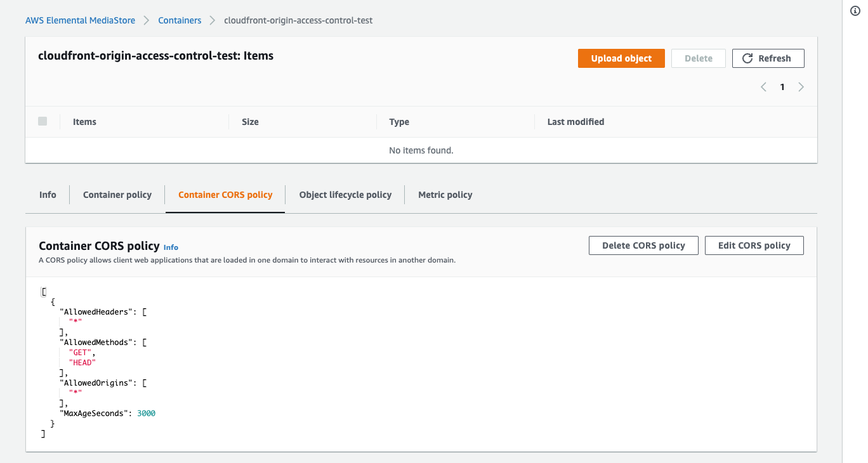Select the Container CORS policy tab
This screenshot has width=868, height=463.
225,195
